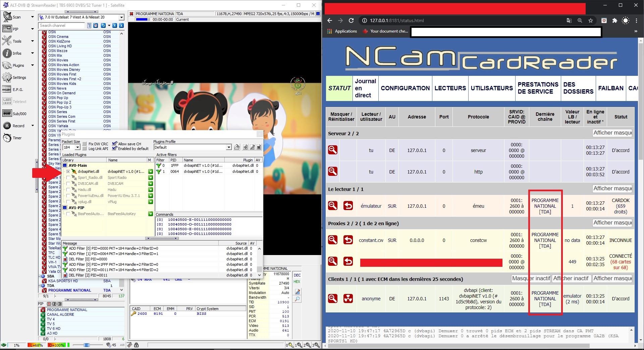This screenshot has width=644, height=350.
Task: Click the green menu arrow for dvbapiNet.dll
Action: 151,171
